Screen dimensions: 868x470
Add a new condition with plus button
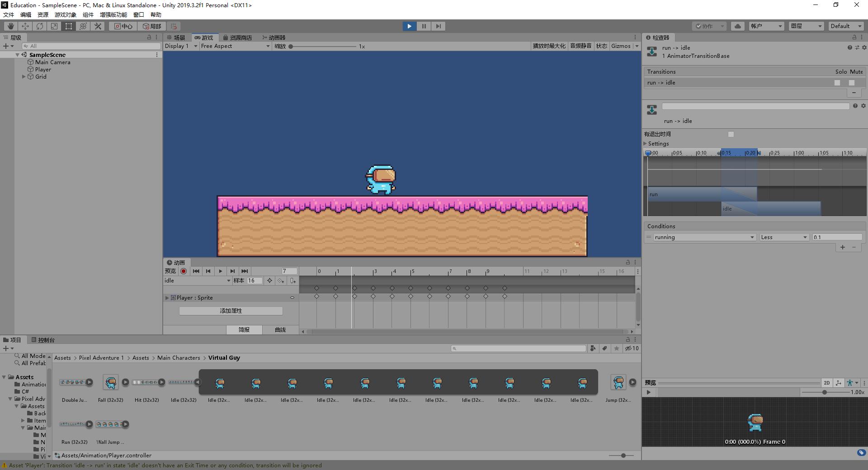[x=842, y=247]
